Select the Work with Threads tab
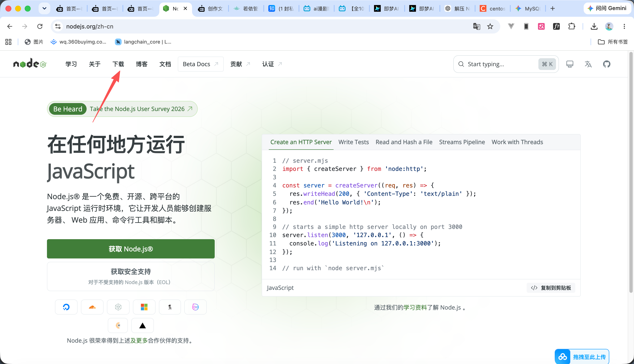 517,142
